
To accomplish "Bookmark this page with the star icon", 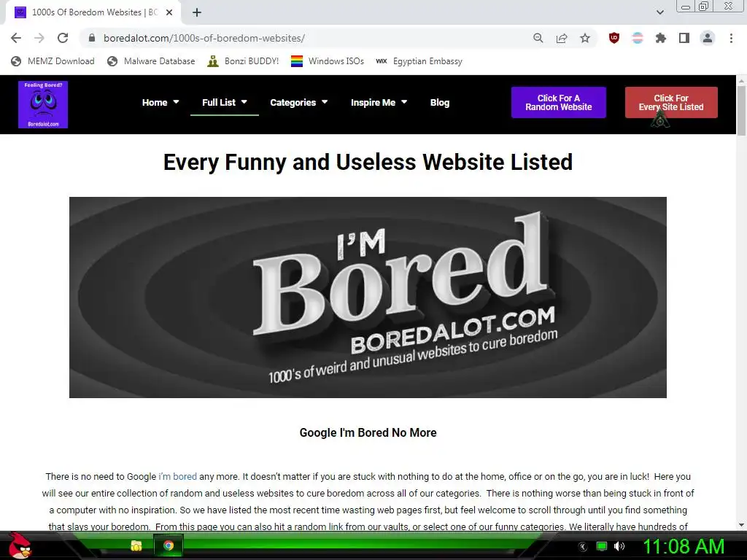I will click(x=585, y=38).
